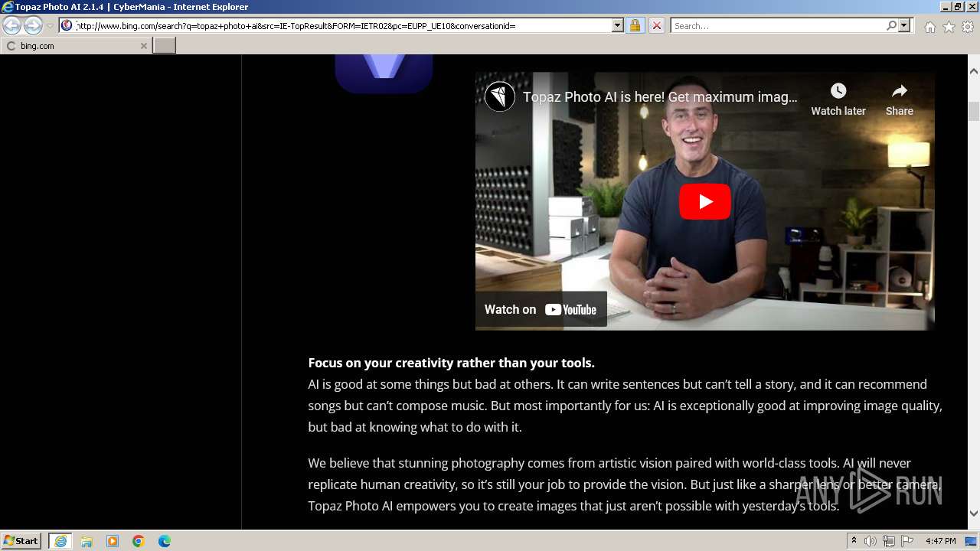Play the Topaz Photo AI video
The width and height of the screenshot is (980, 551).
(x=705, y=201)
